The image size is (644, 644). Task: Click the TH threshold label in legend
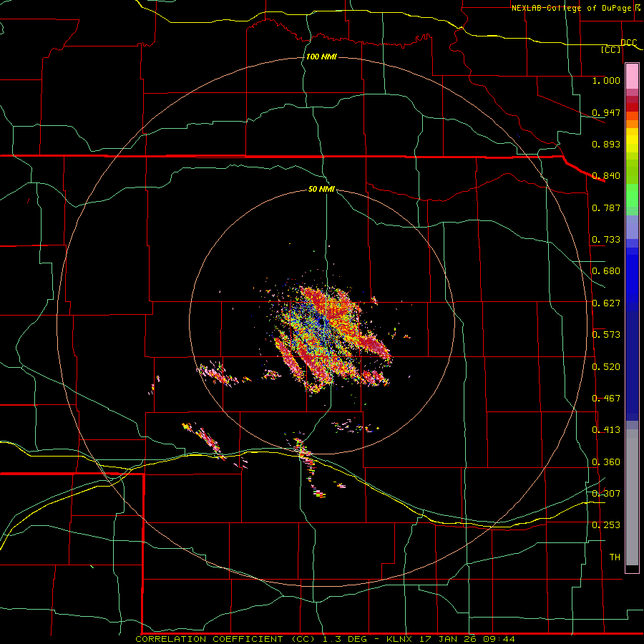tap(615, 557)
